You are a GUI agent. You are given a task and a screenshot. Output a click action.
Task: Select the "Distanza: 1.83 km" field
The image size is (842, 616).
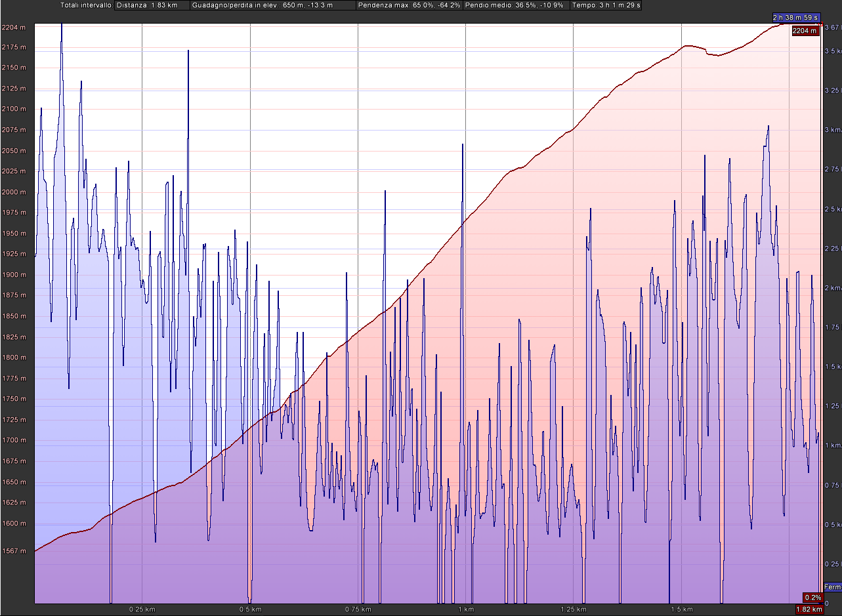pyautogui.click(x=152, y=5)
